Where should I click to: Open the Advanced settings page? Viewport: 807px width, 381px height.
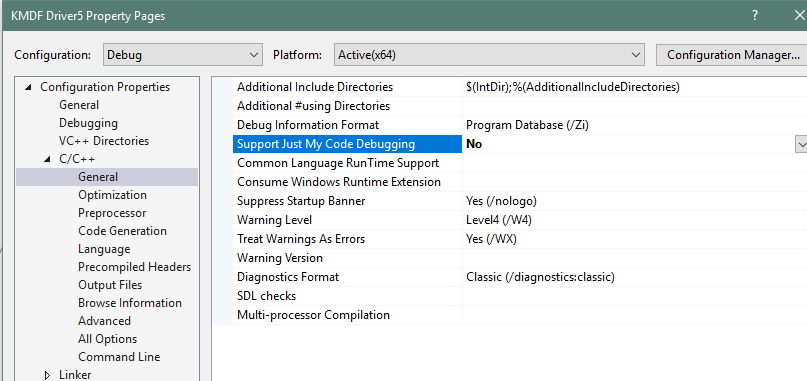(104, 321)
